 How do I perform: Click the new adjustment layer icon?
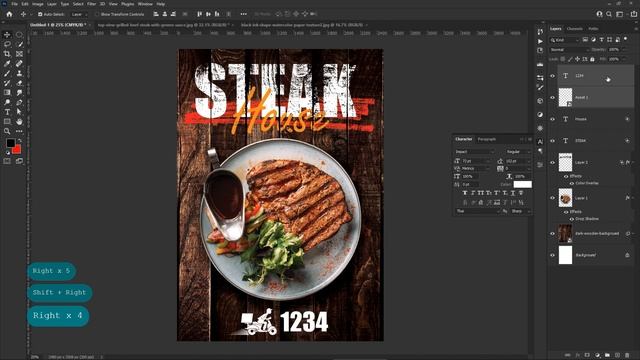pos(597,356)
